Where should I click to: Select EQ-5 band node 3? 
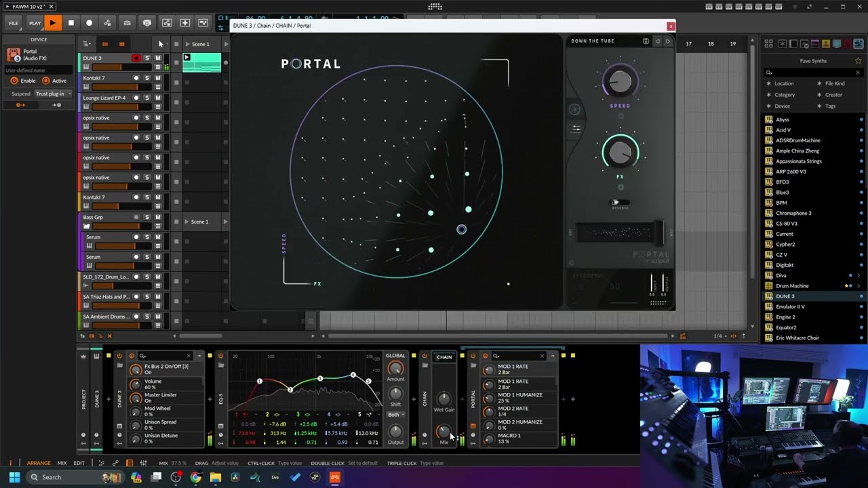[x=320, y=378]
